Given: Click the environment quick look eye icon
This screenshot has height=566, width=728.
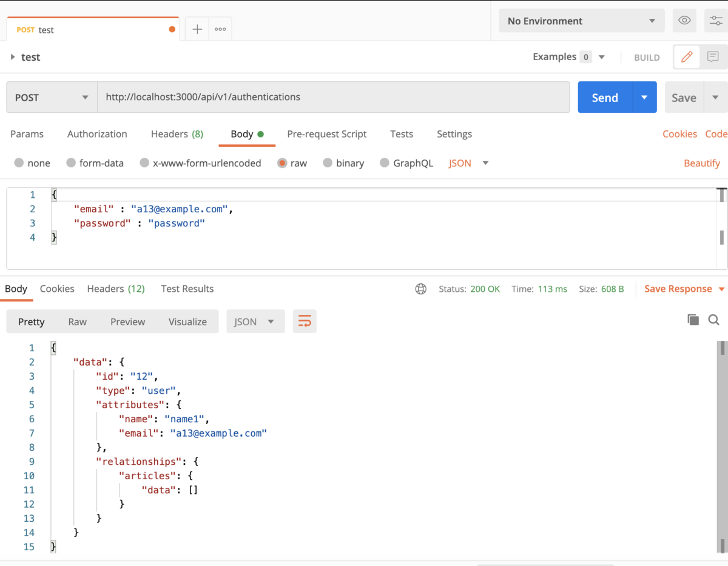Looking at the screenshot, I should 684,20.
